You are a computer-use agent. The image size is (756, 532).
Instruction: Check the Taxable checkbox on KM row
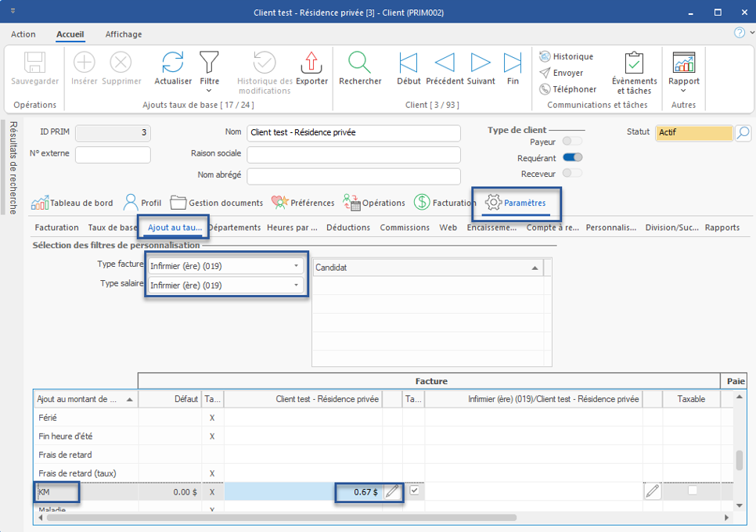tap(692, 491)
